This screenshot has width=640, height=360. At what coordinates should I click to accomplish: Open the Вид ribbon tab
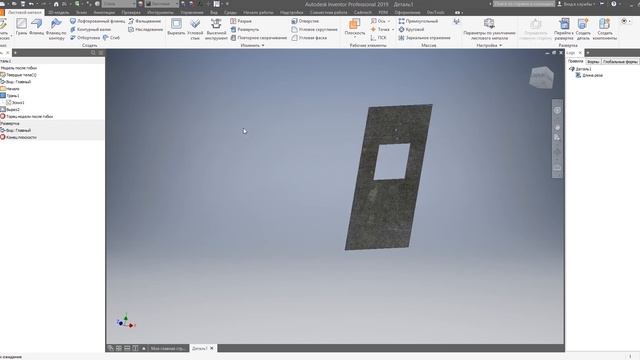click(x=214, y=12)
